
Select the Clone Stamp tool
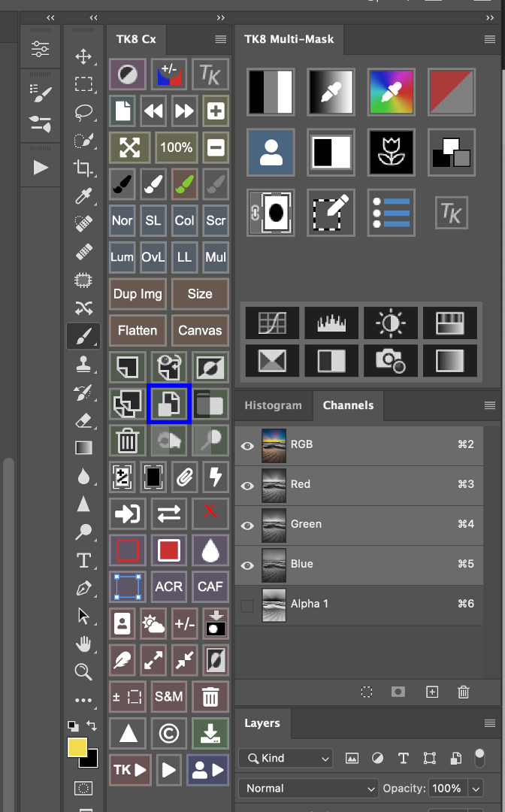pos(83,365)
